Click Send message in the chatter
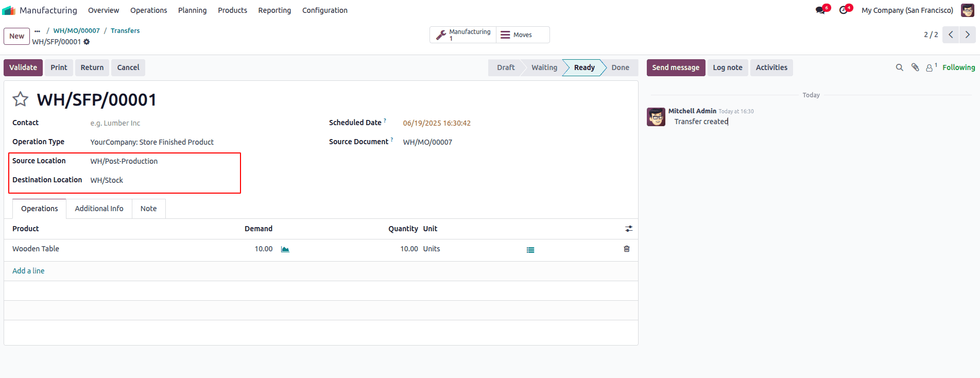Image resolution: width=980 pixels, height=378 pixels. click(676, 67)
